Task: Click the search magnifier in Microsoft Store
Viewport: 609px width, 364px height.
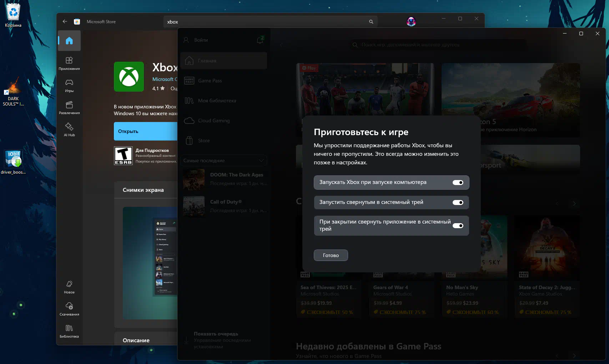Action: (371, 22)
